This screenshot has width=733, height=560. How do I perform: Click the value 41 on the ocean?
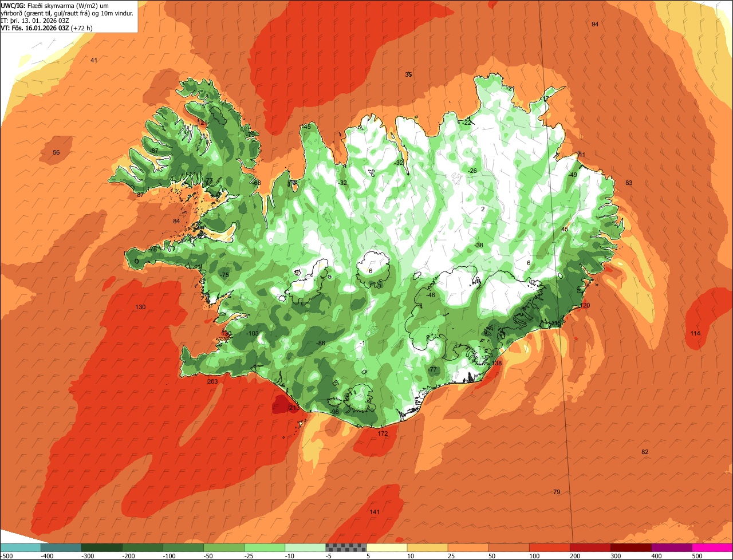coord(94,60)
